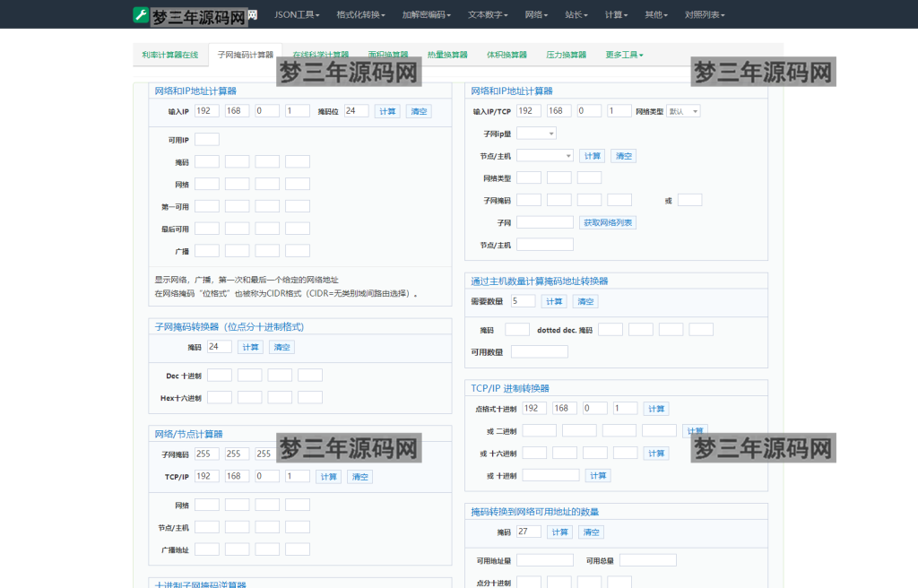This screenshot has height=588, width=918.
Task: Click the 子网掩码转换器 (位点分十进制格式) heading
Action: pyautogui.click(x=229, y=327)
